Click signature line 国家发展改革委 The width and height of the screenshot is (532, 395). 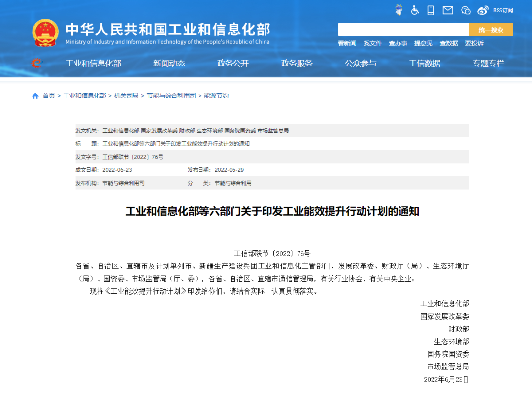coord(444,316)
